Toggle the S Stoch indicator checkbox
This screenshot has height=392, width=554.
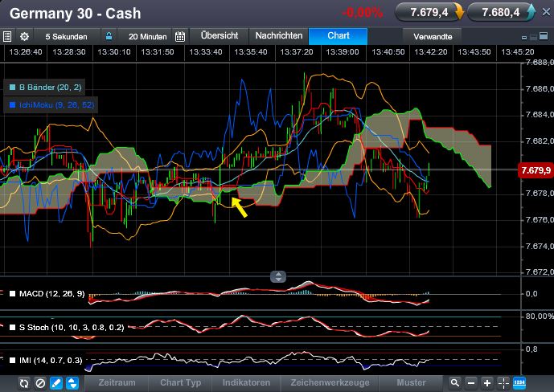coord(12,328)
